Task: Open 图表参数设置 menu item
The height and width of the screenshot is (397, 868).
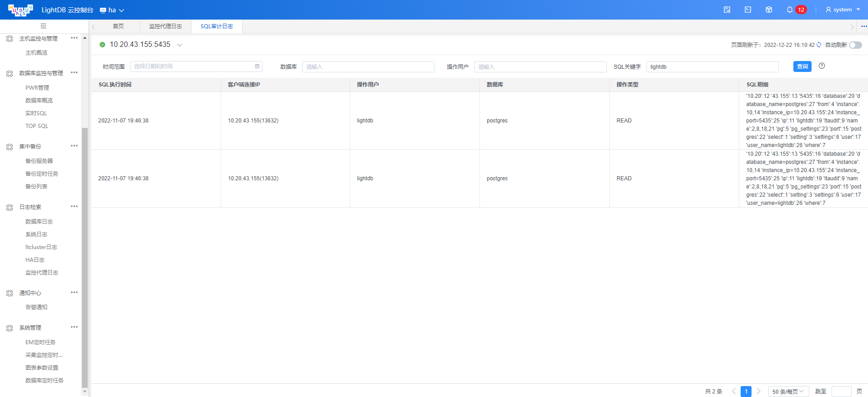Action: [42, 368]
